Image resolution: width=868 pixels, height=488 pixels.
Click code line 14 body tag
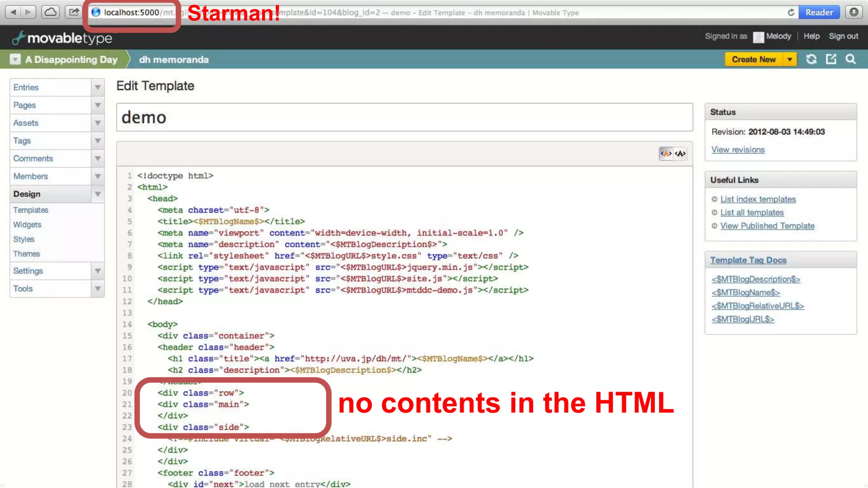pos(162,324)
